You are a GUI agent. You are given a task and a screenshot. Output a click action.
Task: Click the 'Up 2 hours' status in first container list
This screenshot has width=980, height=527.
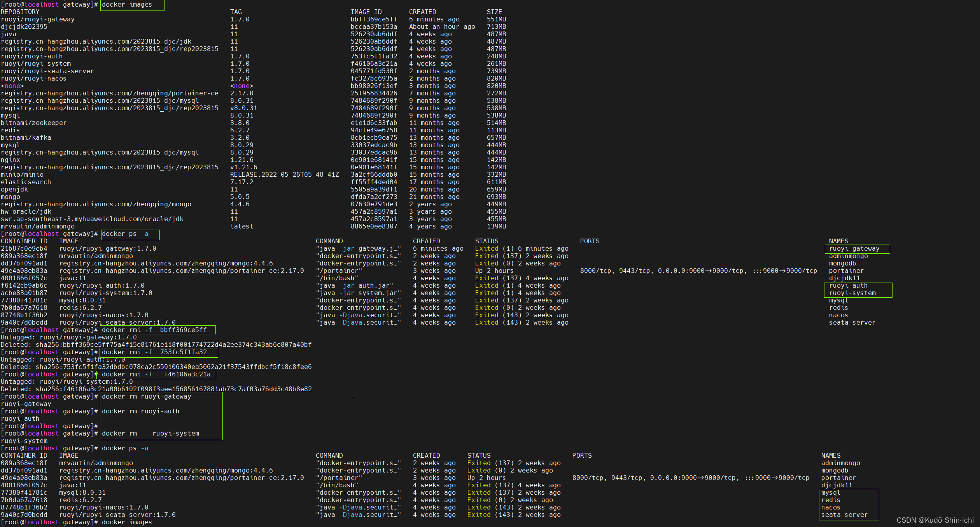pyautogui.click(x=494, y=271)
